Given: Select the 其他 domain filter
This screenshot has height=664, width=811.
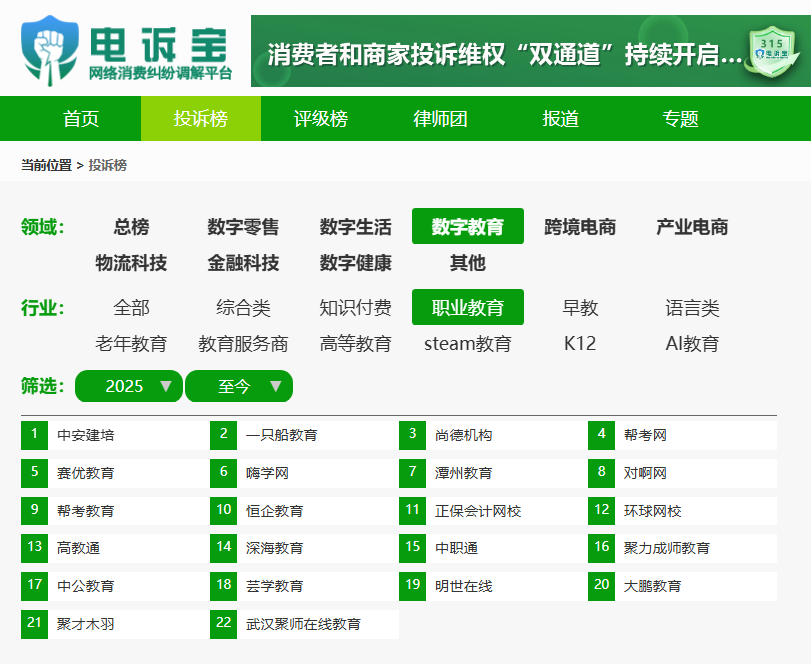Looking at the screenshot, I should pos(468,263).
